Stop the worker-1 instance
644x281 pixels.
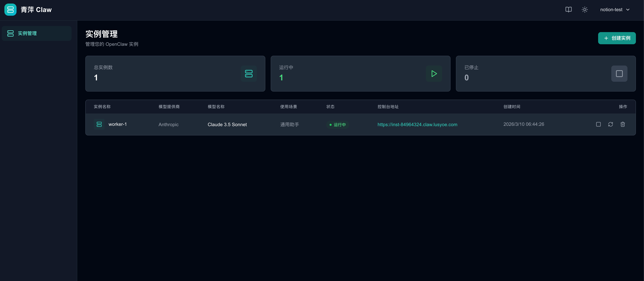pyautogui.click(x=598, y=124)
